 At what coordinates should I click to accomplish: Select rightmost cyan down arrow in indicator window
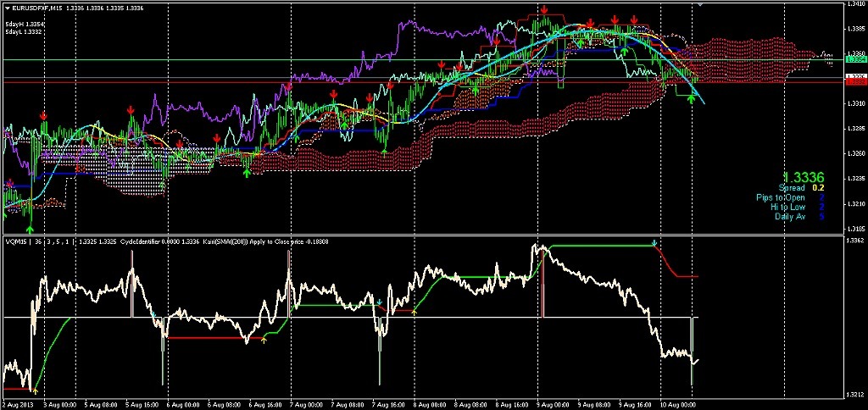654,244
